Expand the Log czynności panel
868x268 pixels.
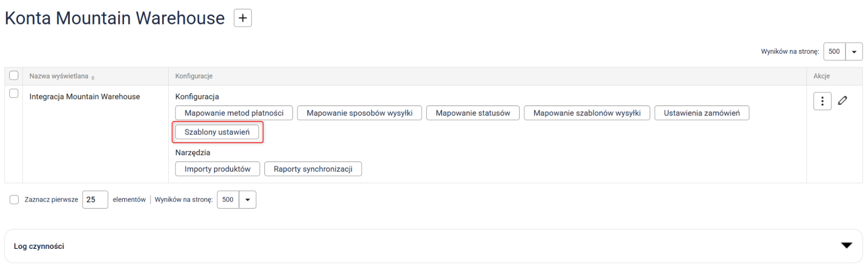[846, 246]
